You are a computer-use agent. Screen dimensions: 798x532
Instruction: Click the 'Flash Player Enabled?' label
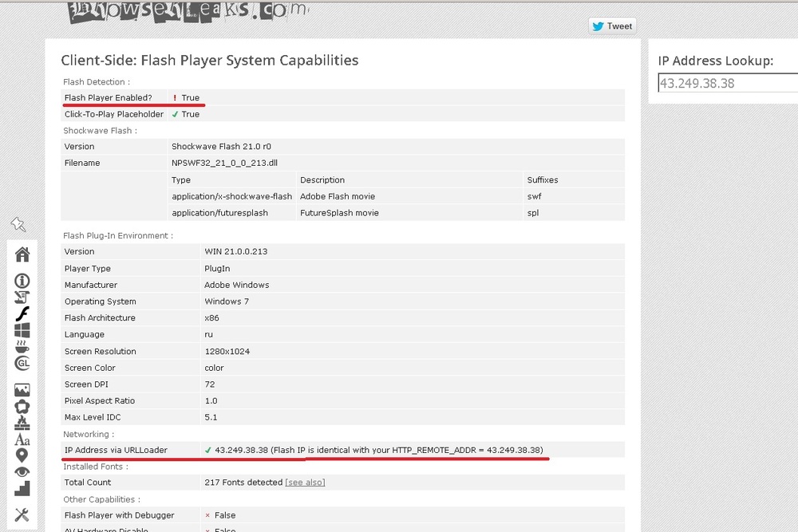point(109,97)
